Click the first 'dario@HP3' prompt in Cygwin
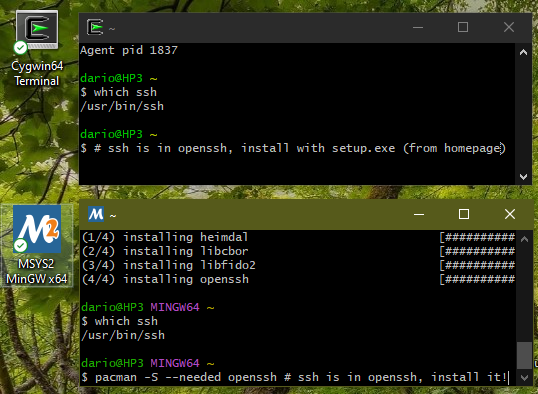The width and height of the screenshot is (538, 394). (x=112, y=78)
